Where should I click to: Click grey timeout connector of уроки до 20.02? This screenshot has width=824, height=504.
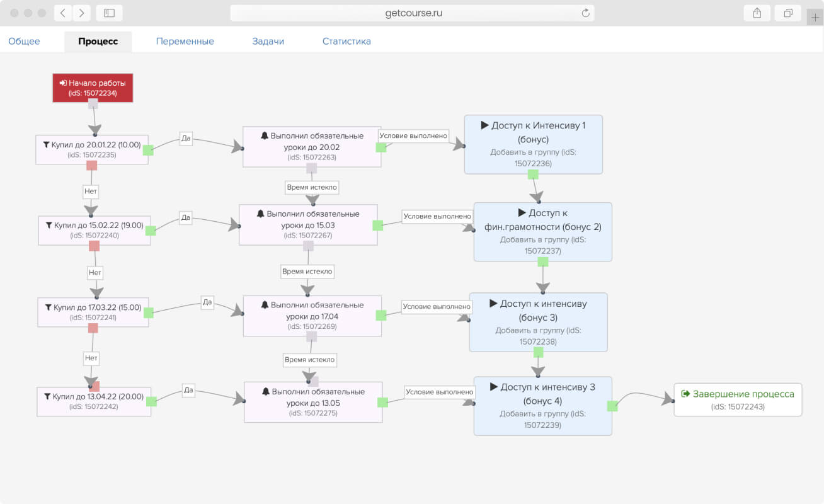(311, 168)
